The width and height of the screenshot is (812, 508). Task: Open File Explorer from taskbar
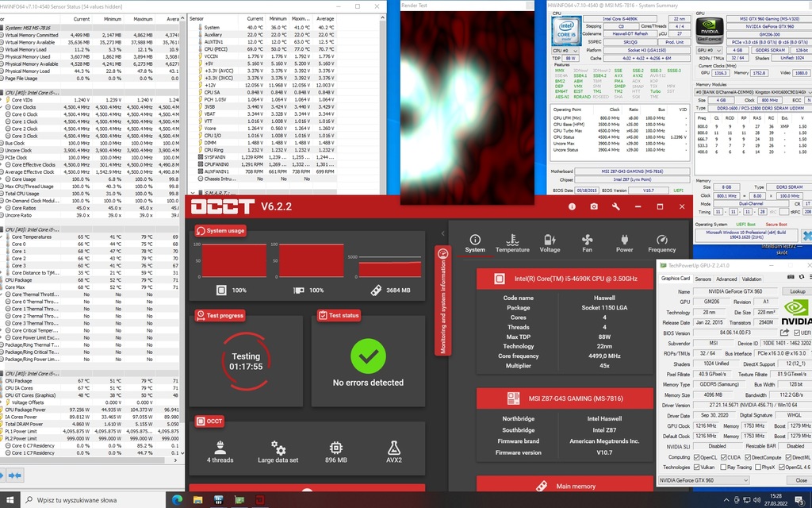(197, 500)
